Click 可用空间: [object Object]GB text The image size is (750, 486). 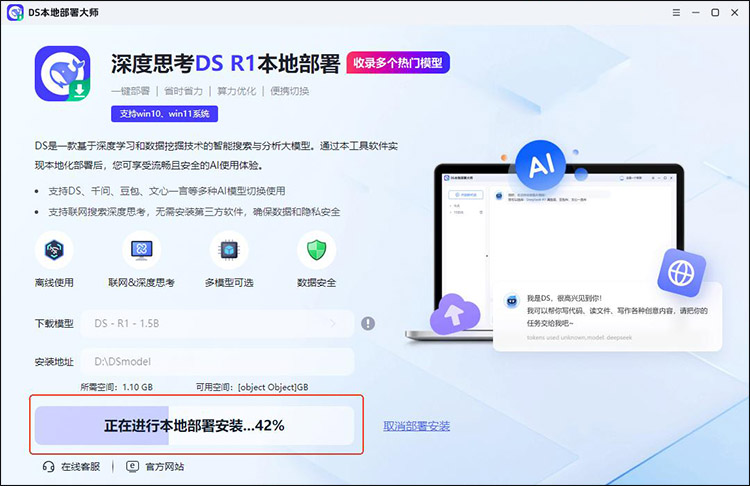(252, 387)
